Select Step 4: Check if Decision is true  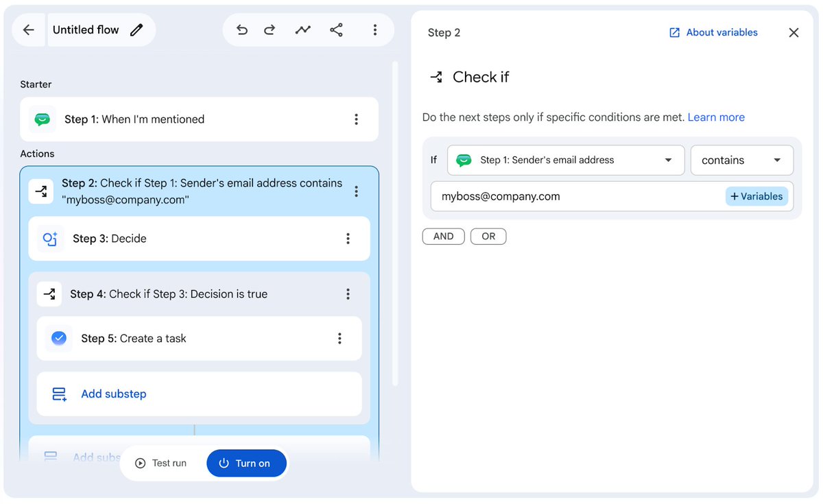point(169,294)
